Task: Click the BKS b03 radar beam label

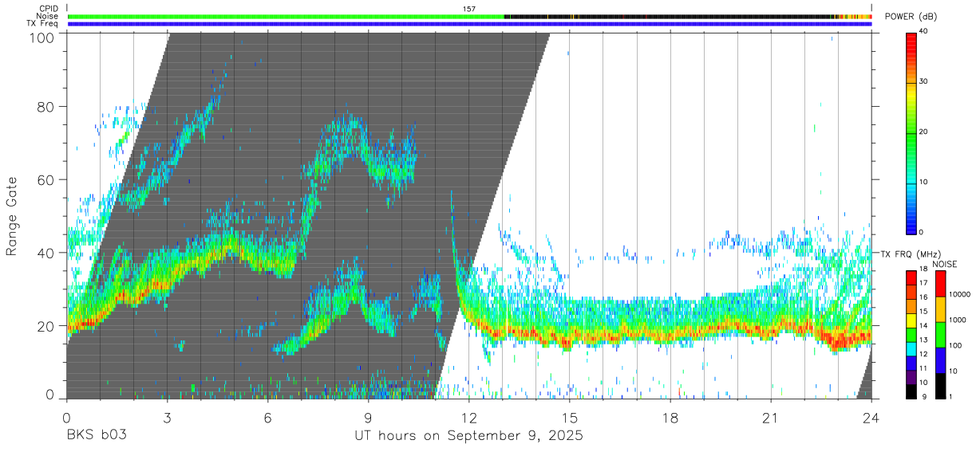Action: [97, 436]
